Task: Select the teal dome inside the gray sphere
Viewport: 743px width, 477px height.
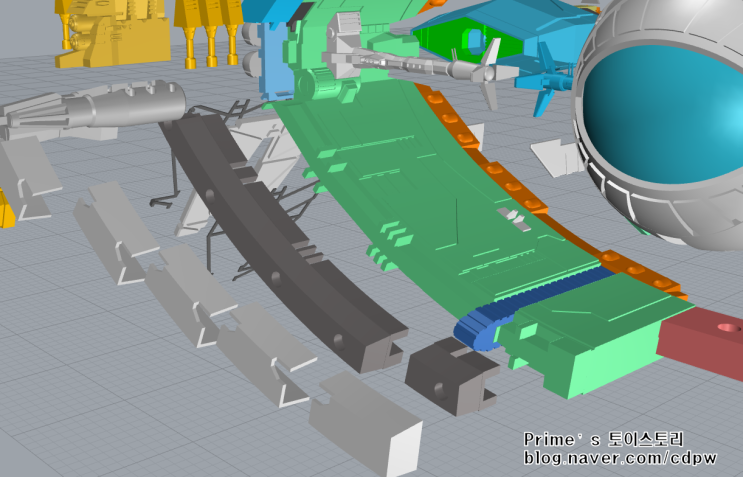Action: click(663, 114)
